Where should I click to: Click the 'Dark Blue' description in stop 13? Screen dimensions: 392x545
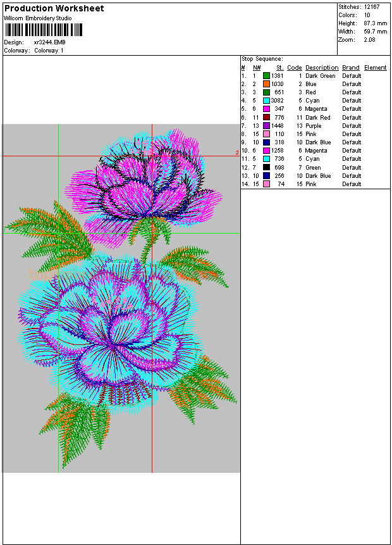pos(318,176)
